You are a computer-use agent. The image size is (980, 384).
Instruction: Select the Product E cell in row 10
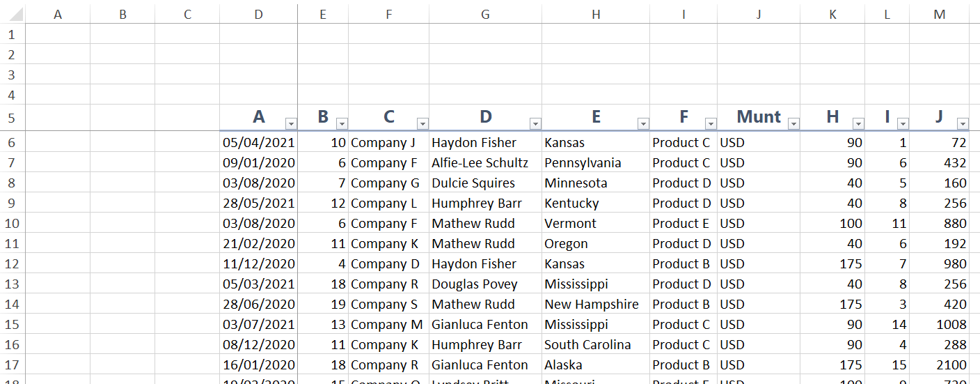683,224
